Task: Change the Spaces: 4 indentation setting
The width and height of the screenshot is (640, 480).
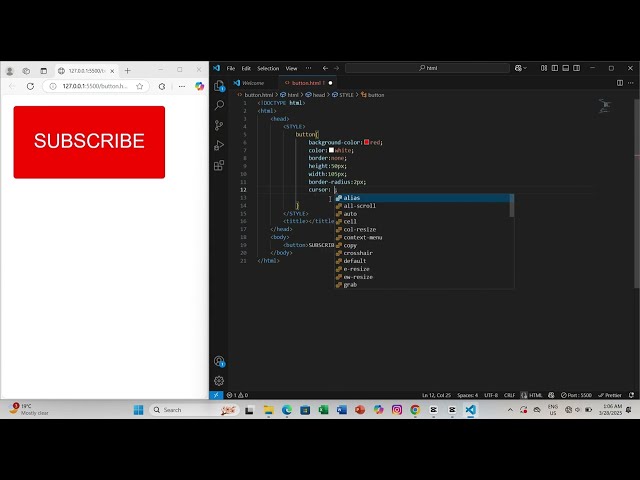Action: point(467,395)
